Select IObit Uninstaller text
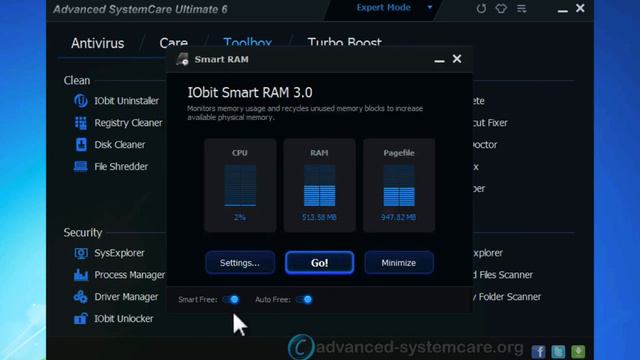The image size is (640, 360). coord(127,101)
